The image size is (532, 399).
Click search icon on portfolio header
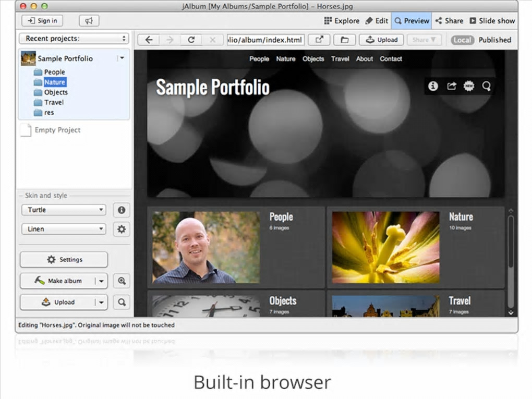(x=486, y=86)
